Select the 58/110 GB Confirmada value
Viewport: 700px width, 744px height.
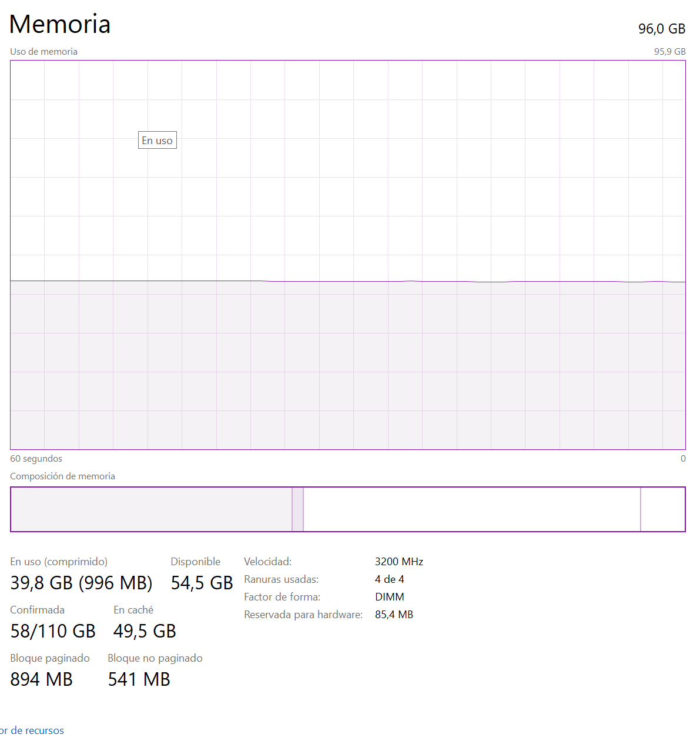[53, 631]
